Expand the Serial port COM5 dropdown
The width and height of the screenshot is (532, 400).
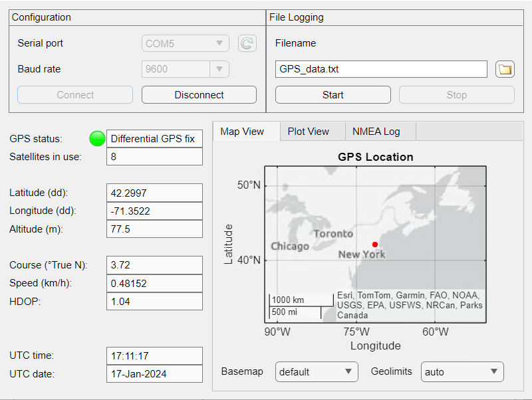click(186, 44)
